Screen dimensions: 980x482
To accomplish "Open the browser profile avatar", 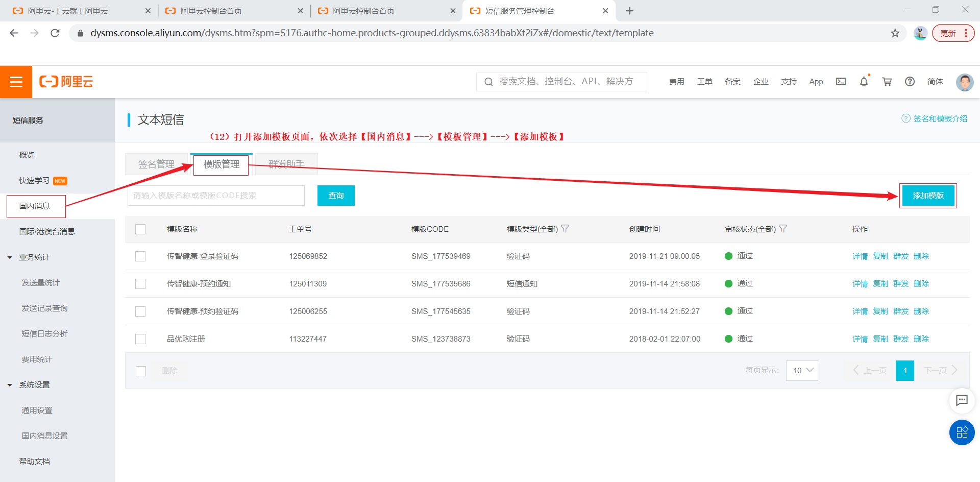I will [920, 33].
